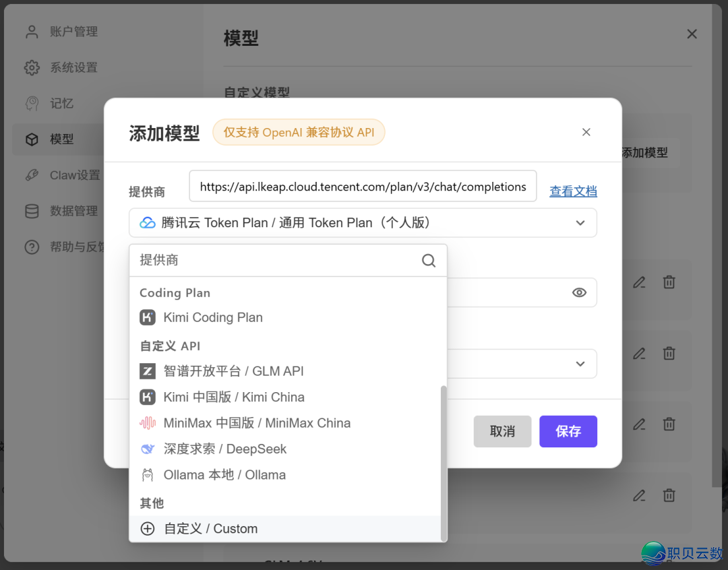Select MiniMax 中国版 / MiniMax China provider
The image size is (728, 570).
tap(285, 423)
